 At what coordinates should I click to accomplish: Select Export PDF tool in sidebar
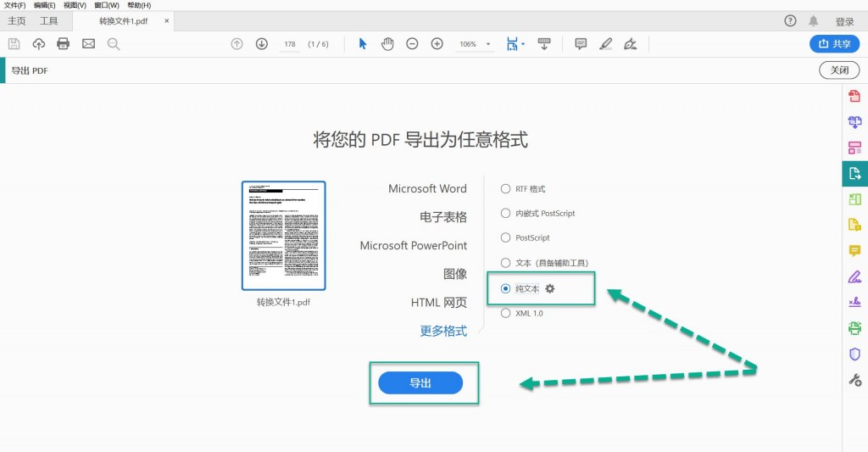click(x=854, y=173)
